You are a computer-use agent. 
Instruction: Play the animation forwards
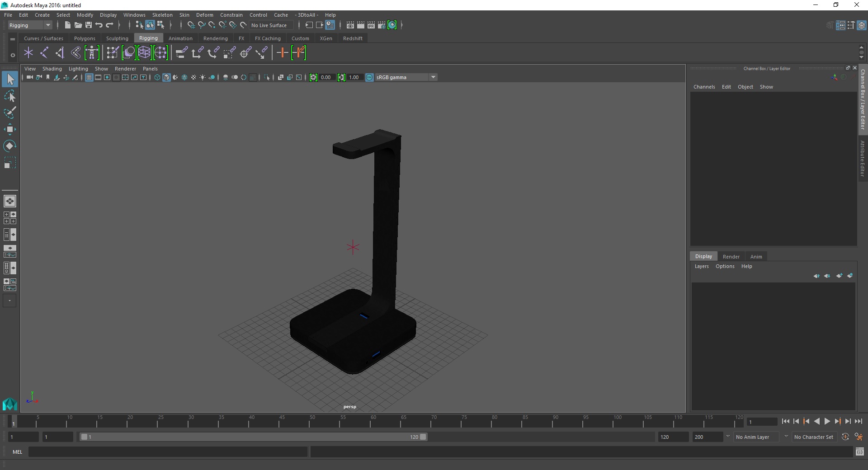(827, 421)
